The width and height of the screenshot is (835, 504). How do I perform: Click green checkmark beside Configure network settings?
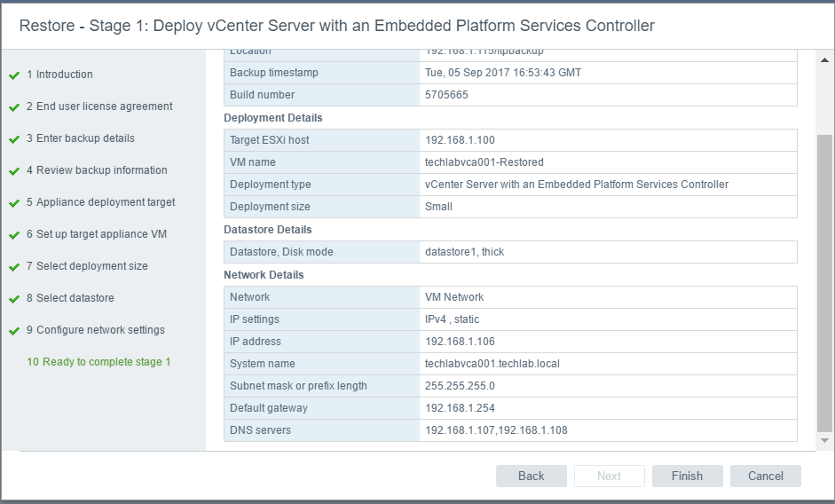tap(14, 331)
